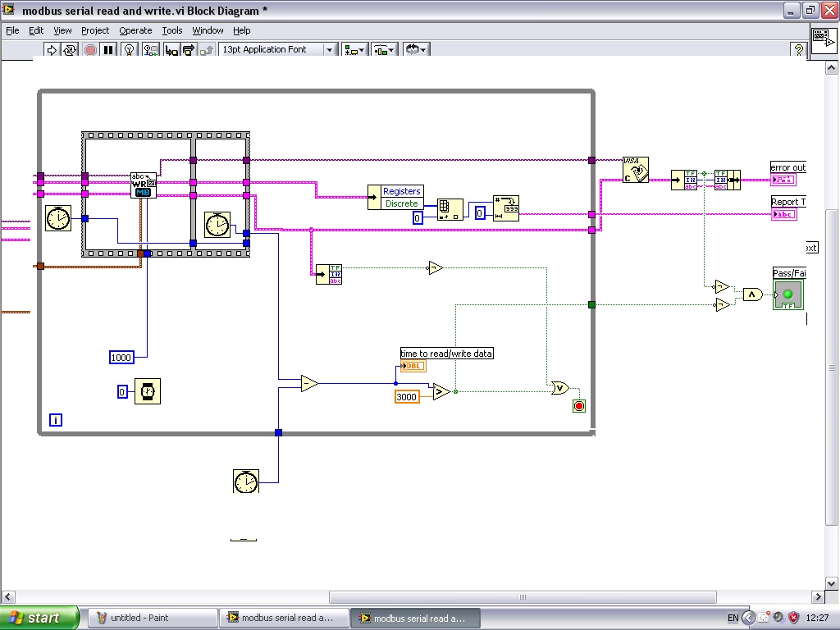The width and height of the screenshot is (840, 630).
Task: Click Step Out toolbar button
Action: click(207, 50)
